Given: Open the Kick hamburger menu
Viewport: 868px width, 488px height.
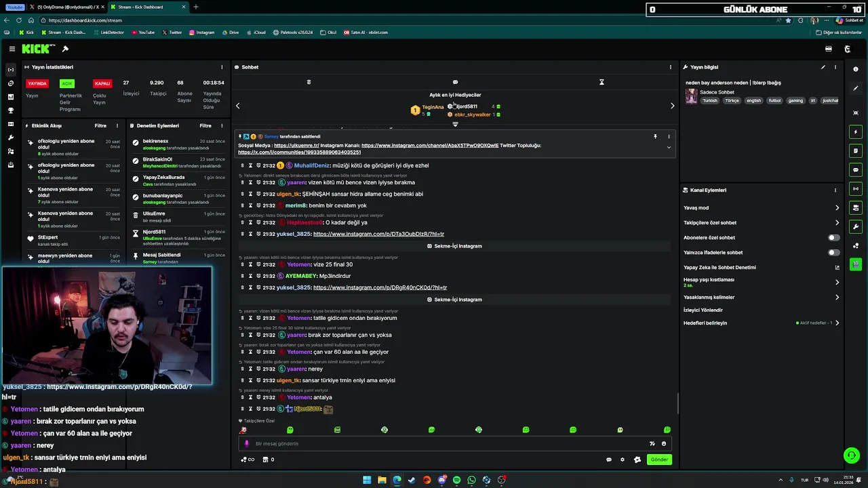Looking at the screenshot, I should 12,49.
